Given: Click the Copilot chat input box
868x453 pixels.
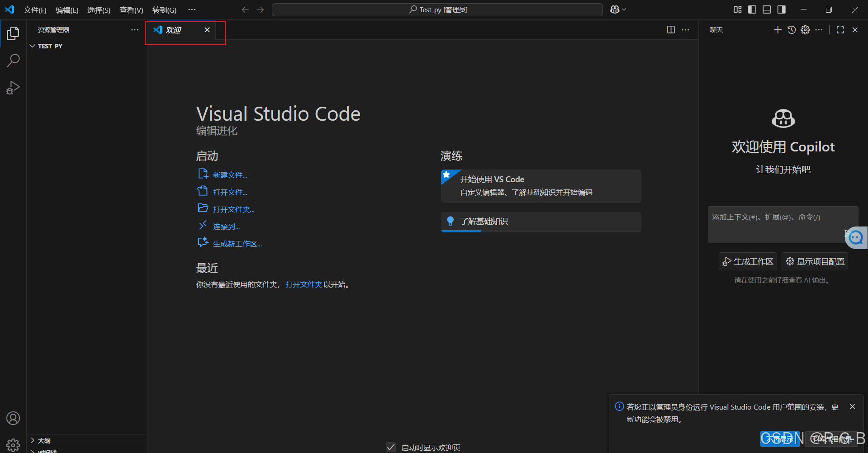Looking at the screenshot, I should 783,225.
